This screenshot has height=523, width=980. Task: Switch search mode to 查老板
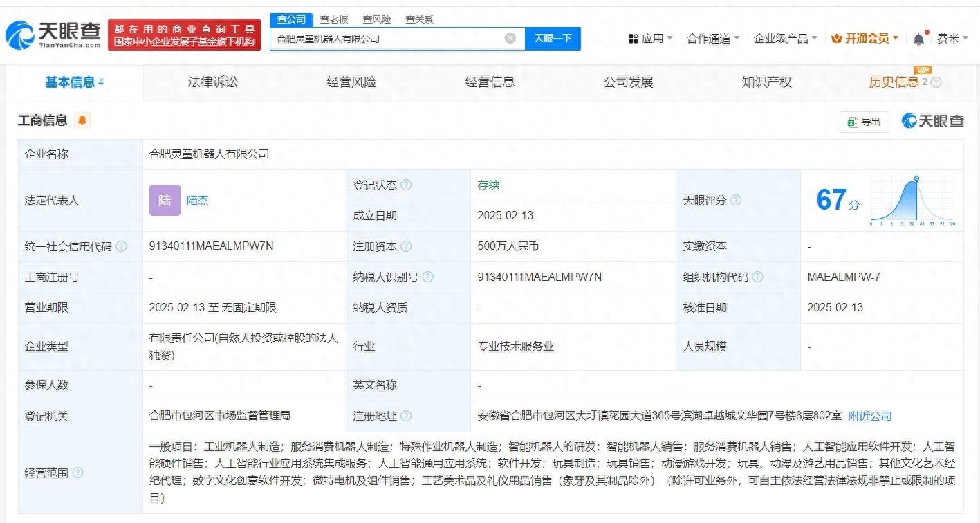[x=334, y=19]
